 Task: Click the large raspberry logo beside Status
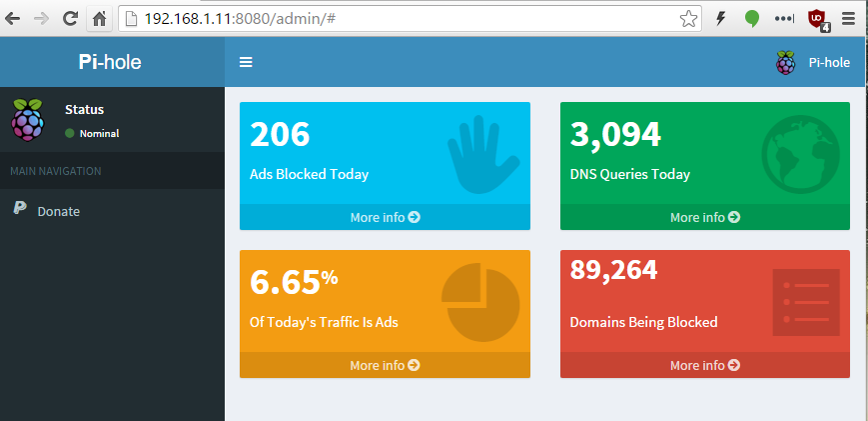pyautogui.click(x=28, y=120)
